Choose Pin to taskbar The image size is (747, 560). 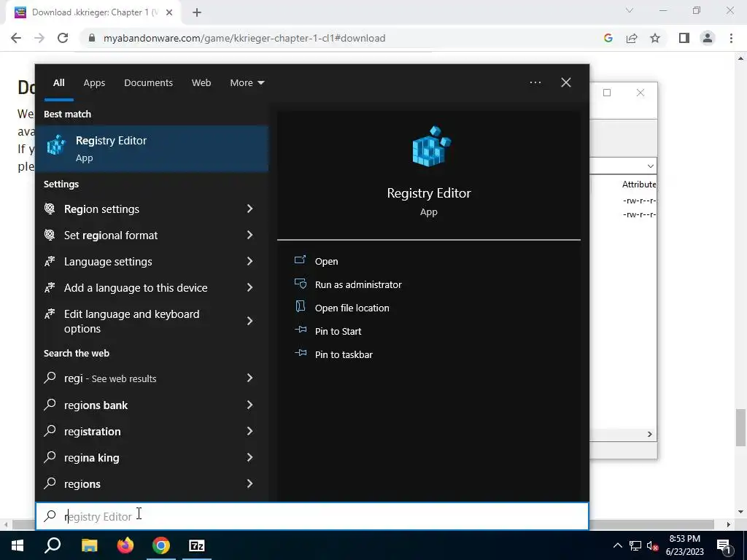tap(344, 354)
